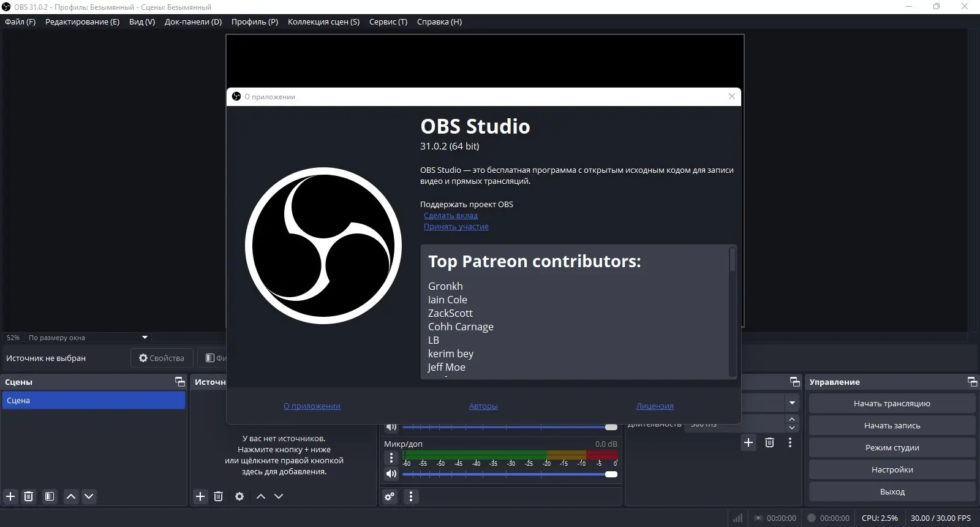Enable Режим студии
Image resolution: width=980 pixels, height=527 pixels.
[x=892, y=447]
